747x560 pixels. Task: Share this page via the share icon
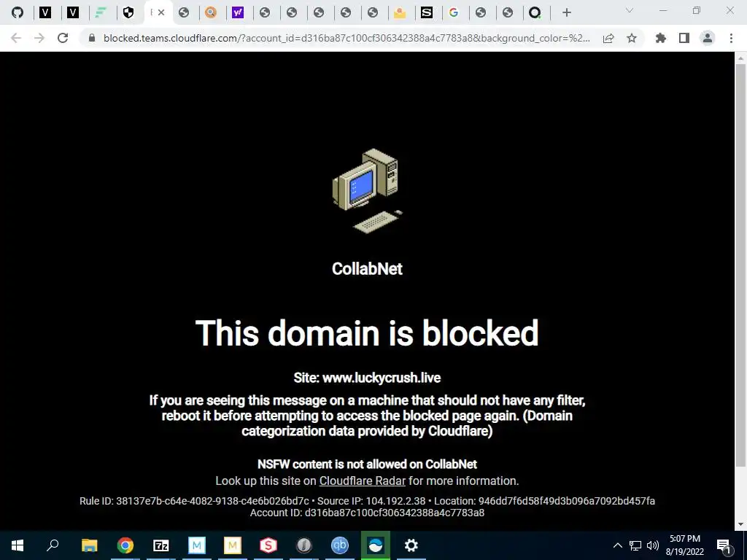[x=608, y=38]
